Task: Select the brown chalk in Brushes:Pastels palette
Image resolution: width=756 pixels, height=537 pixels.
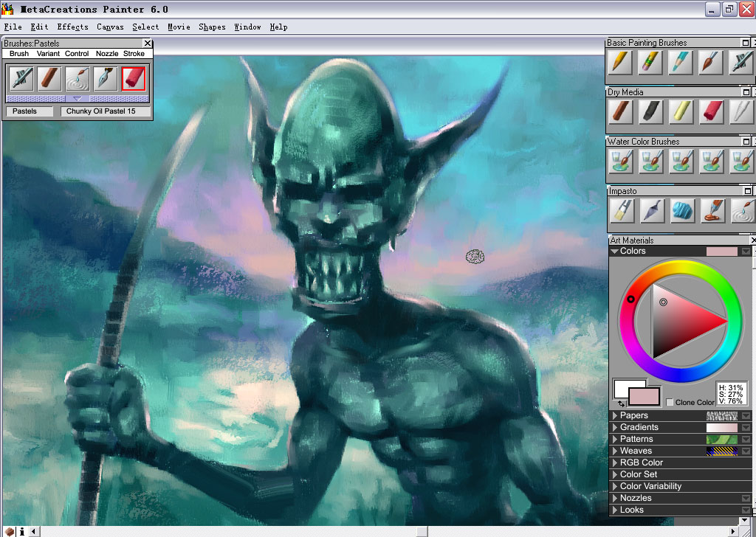Action: coord(49,79)
